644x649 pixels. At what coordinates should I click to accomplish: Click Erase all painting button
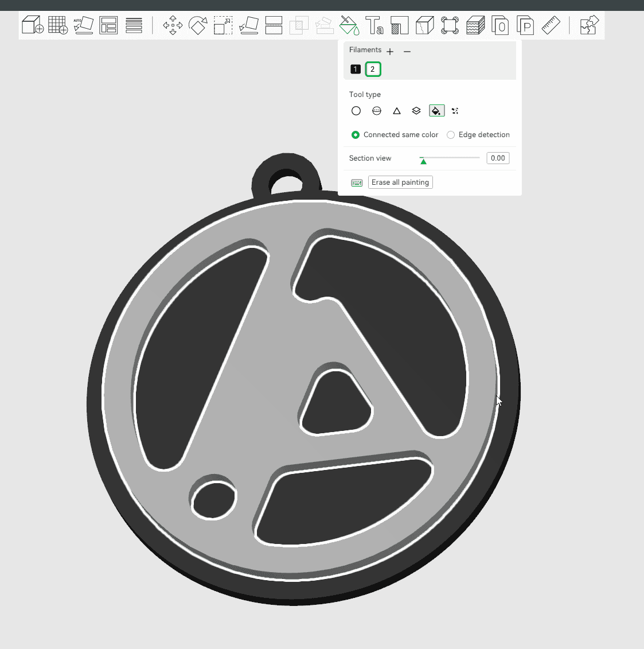pyautogui.click(x=400, y=182)
